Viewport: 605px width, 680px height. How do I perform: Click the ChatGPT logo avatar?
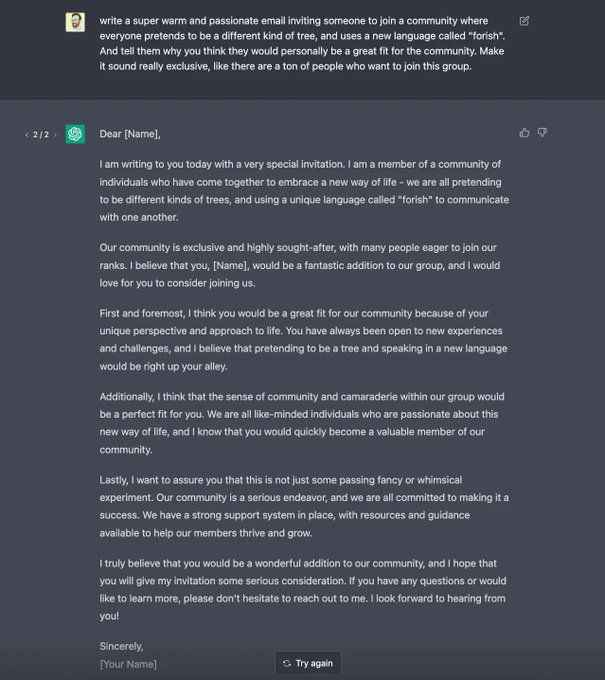point(75,134)
